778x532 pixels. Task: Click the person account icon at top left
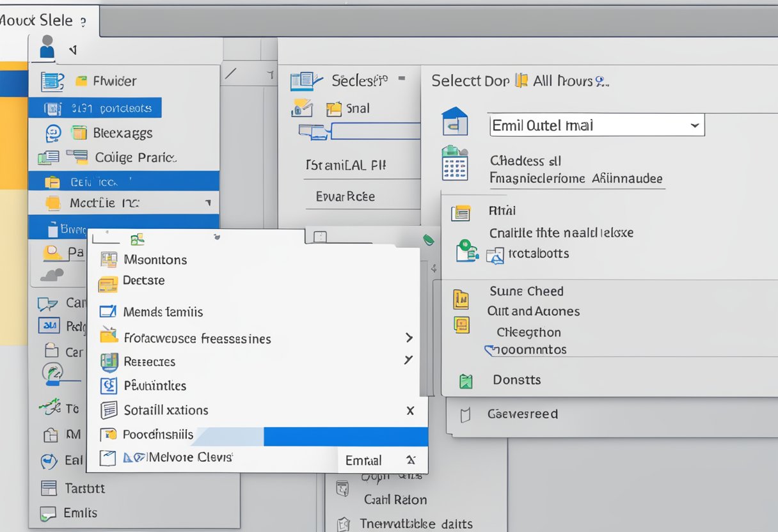pos(47,47)
